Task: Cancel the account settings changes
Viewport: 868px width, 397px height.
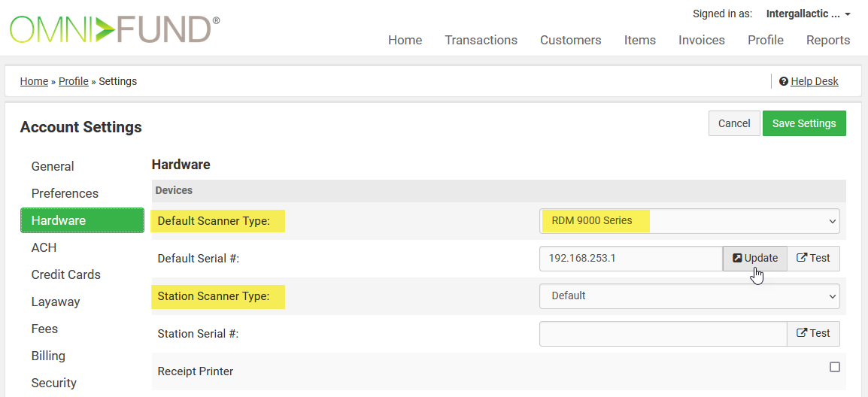Action: pyautogui.click(x=733, y=123)
